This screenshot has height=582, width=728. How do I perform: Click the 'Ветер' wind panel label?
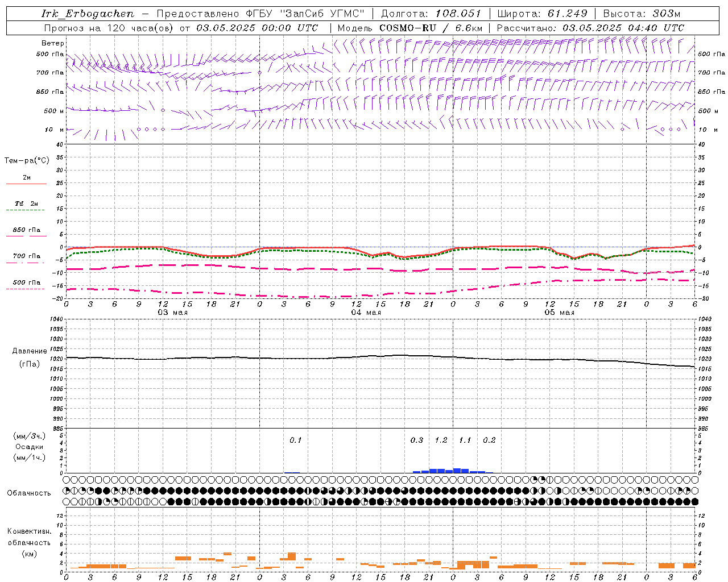[x=52, y=43]
